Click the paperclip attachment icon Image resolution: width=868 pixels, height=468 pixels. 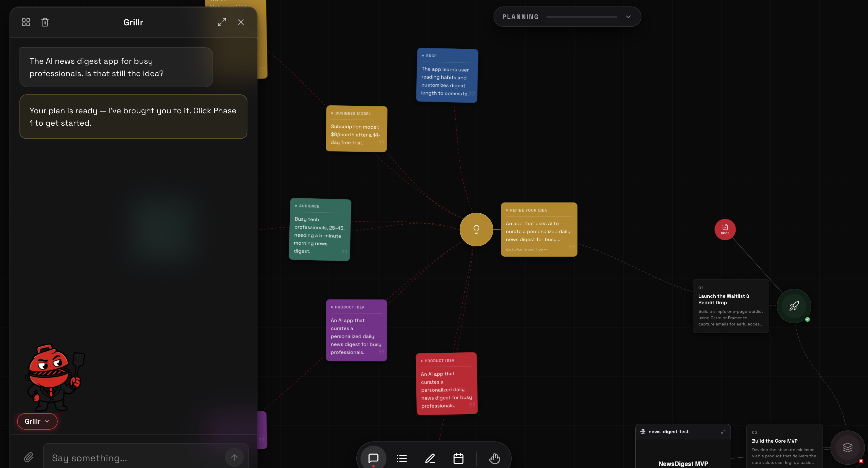[29, 457]
